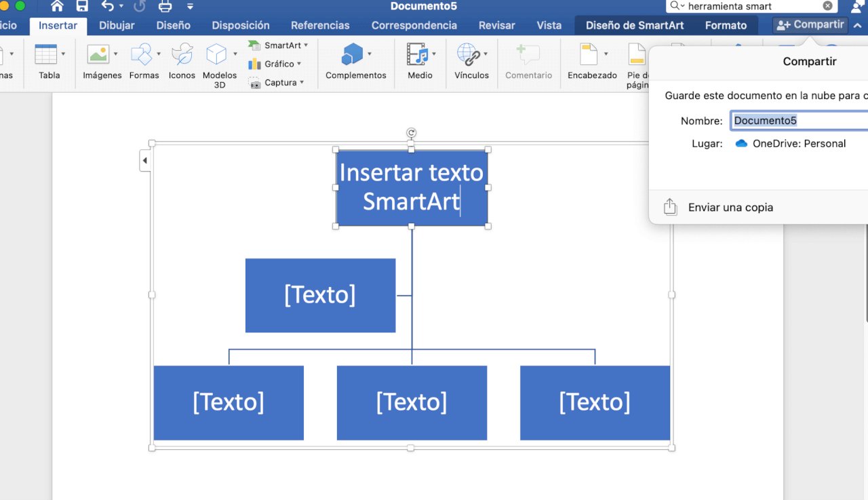Image resolution: width=868 pixels, height=500 pixels.
Task: Expand the Captura dropdown menu
Action: click(x=302, y=83)
